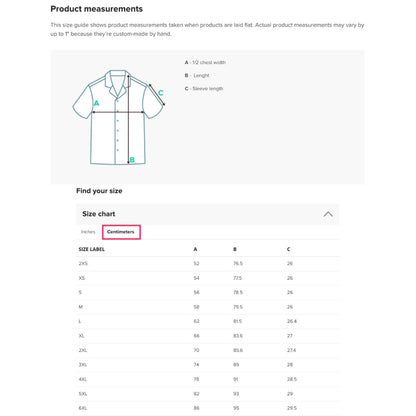Select the 2XL size row
Viewport: 416px width, 416px height.
[x=207, y=350]
